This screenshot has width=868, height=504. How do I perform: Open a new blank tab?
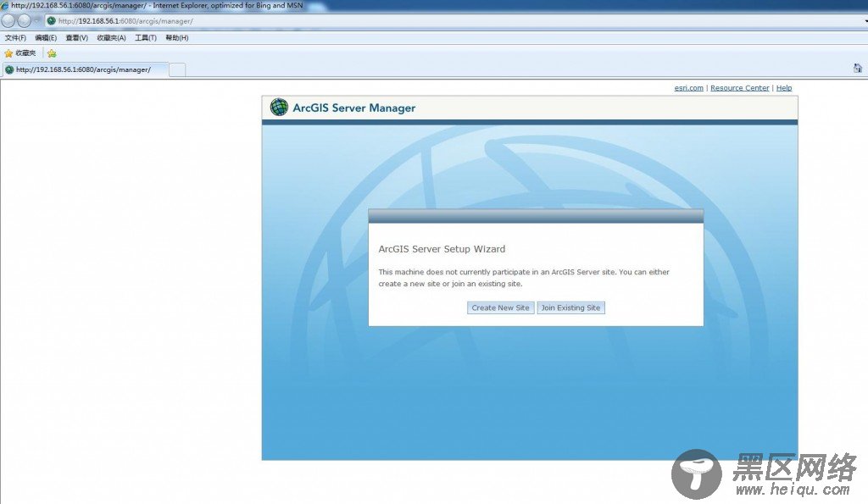click(177, 70)
